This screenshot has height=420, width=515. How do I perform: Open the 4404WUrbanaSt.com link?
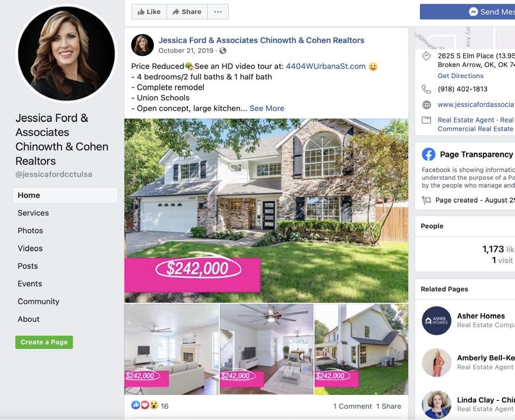click(x=326, y=66)
